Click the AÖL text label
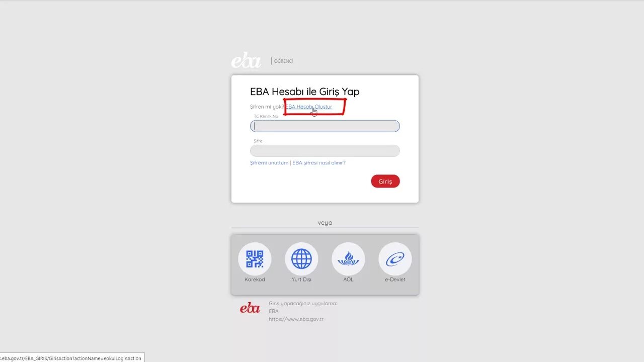 pos(348,280)
